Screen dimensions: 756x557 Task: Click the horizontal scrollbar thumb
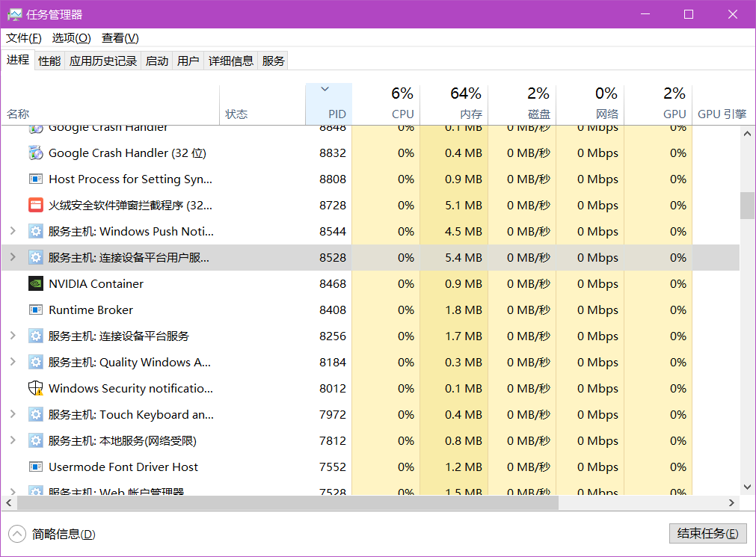tap(288, 502)
